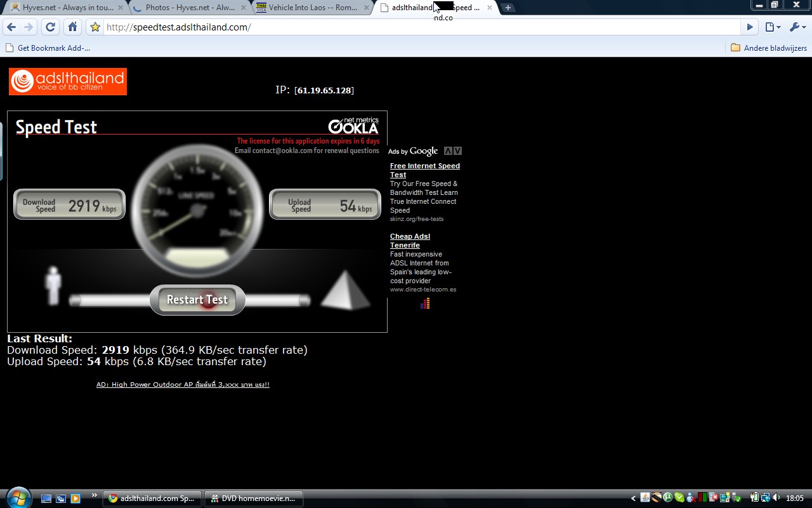This screenshot has width=812, height=508.
Task: Click red and green bars tray icon
Action: tap(702, 497)
